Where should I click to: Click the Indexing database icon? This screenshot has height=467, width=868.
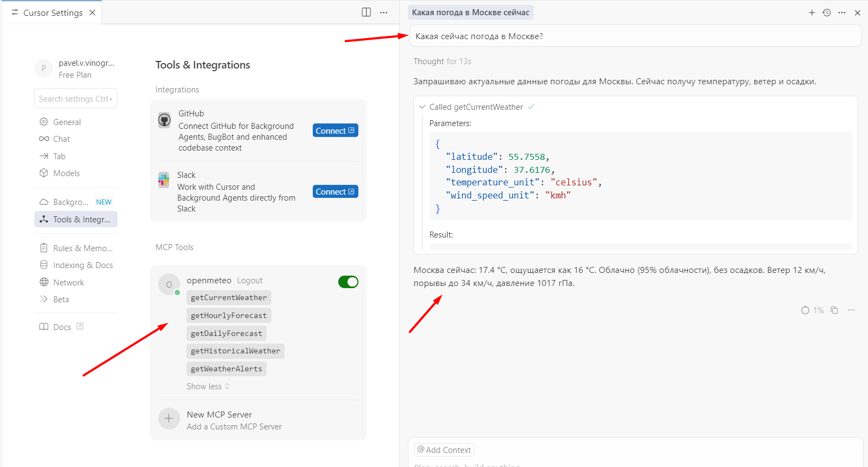pos(44,265)
